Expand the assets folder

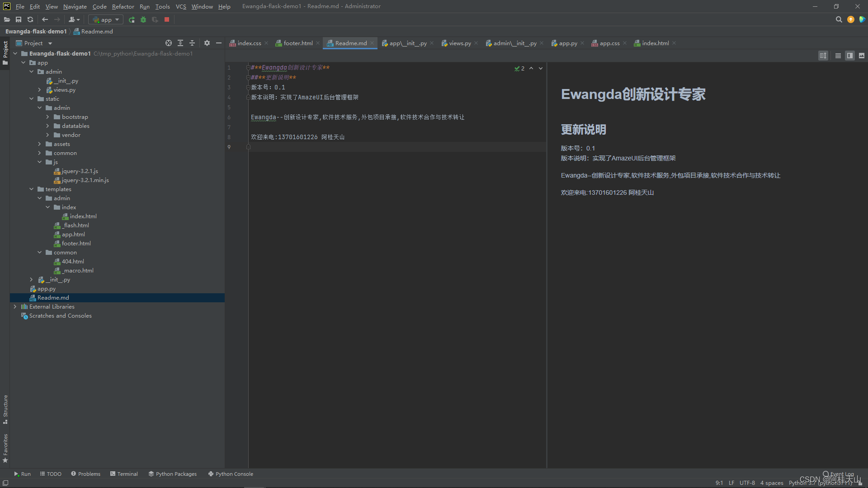click(x=40, y=144)
